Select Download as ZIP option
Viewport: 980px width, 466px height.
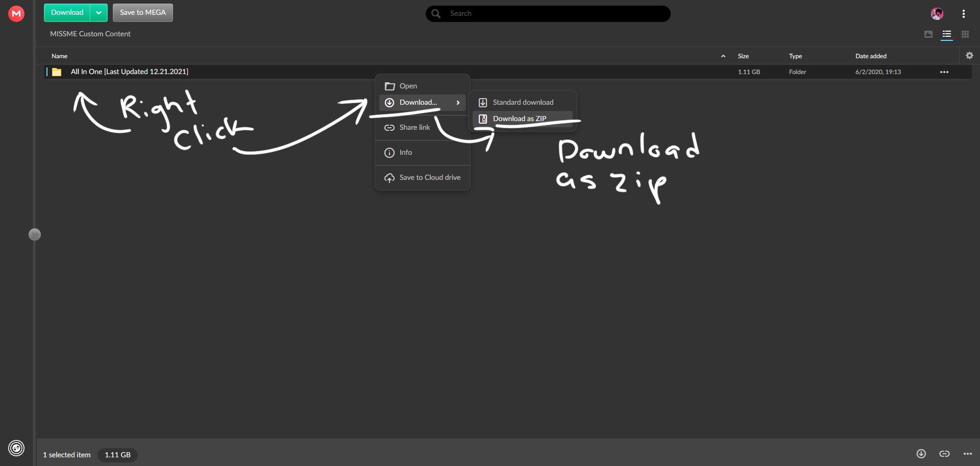click(523, 119)
